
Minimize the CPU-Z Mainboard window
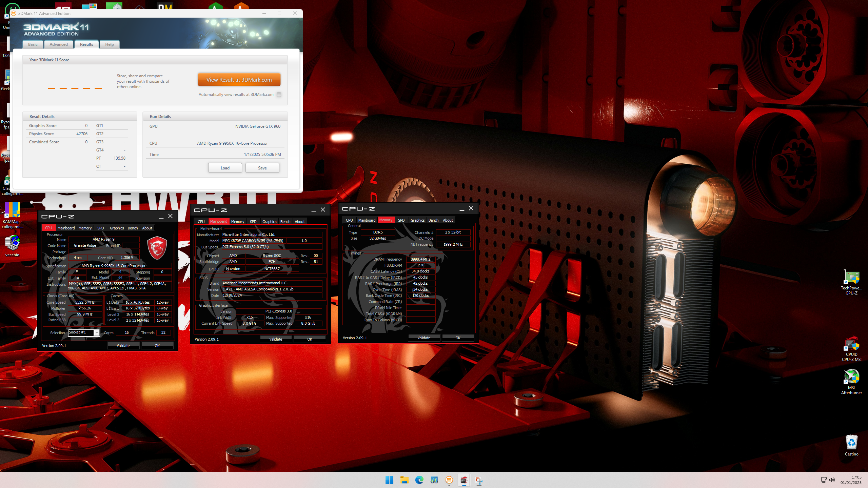tap(314, 210)
